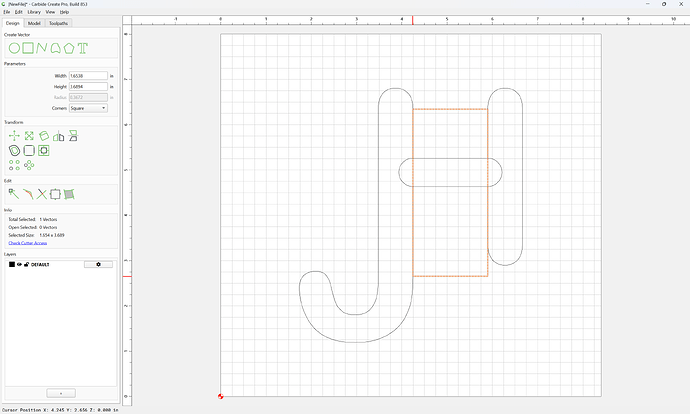Select the Rectangle vector tool

[x=28, y=48]
